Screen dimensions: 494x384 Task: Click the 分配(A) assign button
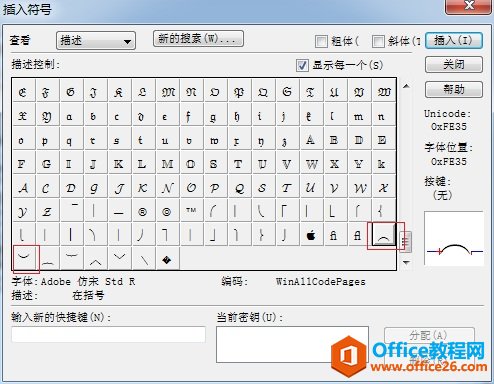point(429,335)
